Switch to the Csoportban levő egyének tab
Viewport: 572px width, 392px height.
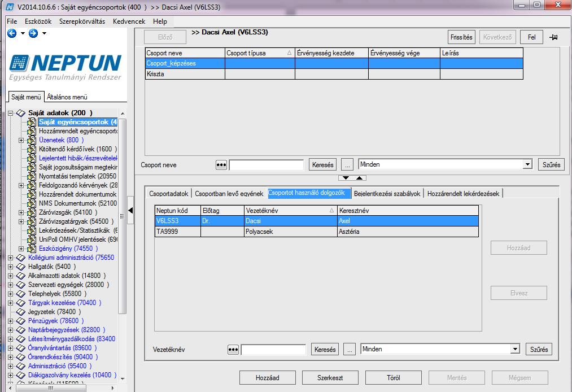[229, 193]
